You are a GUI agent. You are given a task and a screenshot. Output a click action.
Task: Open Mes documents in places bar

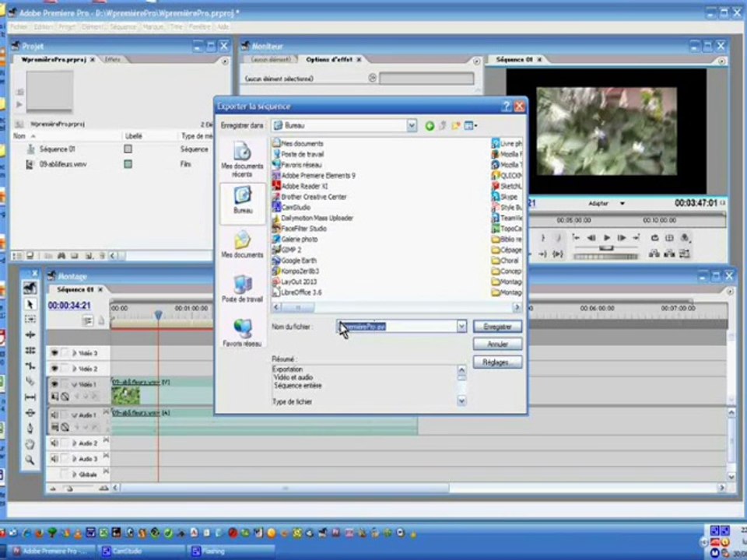(242, 245)
